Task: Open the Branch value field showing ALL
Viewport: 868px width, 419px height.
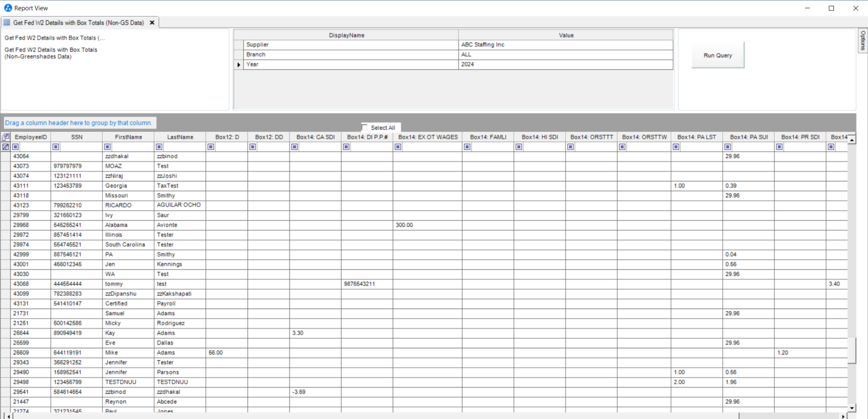Action: click(565, 55)
